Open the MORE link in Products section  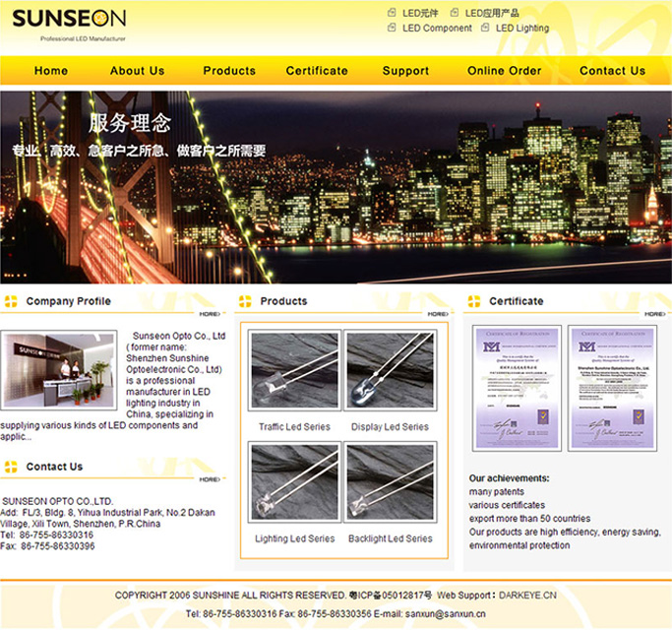pos(437,314)
